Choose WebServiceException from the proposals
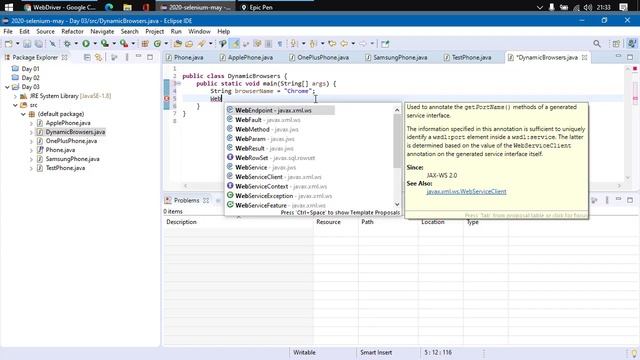 click(x=280, y=196)
